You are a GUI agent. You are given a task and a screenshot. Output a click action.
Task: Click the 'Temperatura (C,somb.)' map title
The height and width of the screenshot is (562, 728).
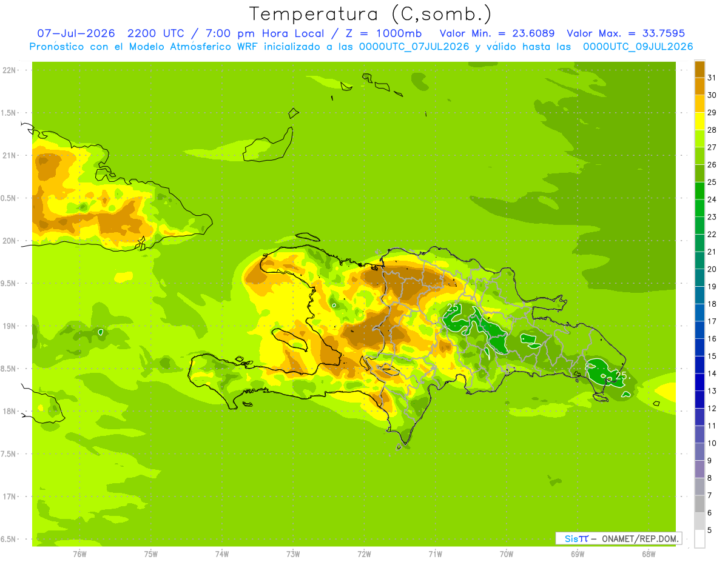(x=370, y=13)
